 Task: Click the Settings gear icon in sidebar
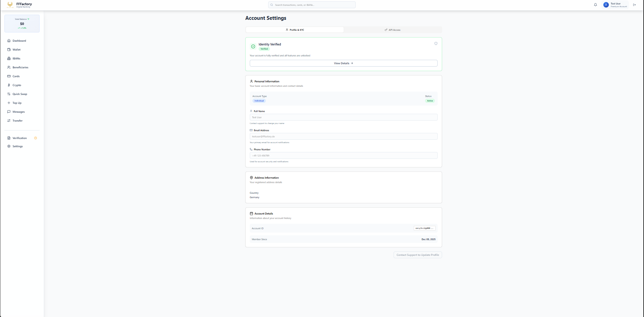tap(9, 146)
